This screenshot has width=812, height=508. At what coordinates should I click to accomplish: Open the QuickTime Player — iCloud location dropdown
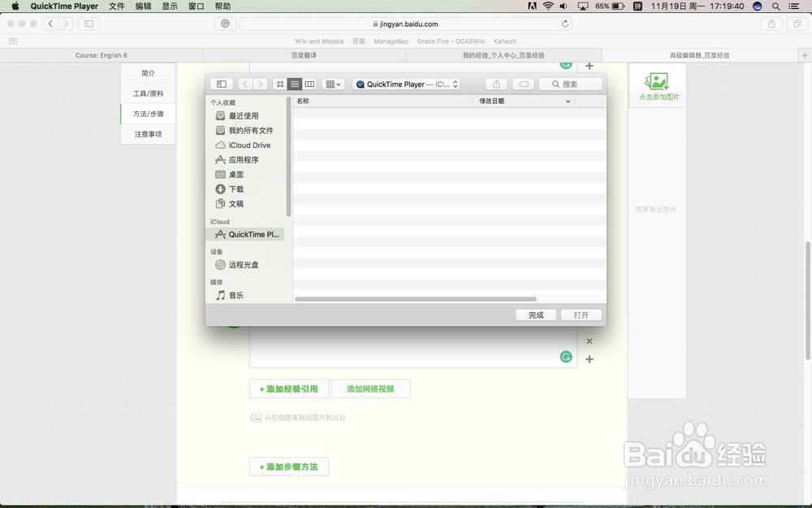pos(407,84)
